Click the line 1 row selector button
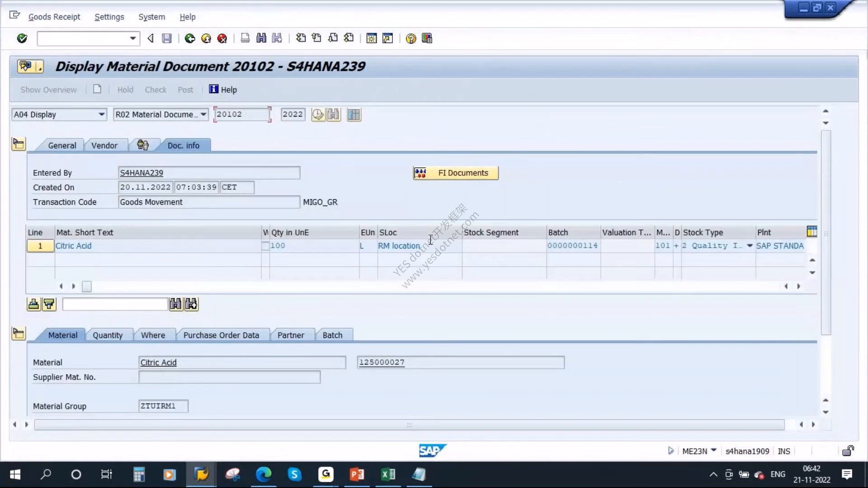This screenshot has height=488, width=868. (40, 246)
